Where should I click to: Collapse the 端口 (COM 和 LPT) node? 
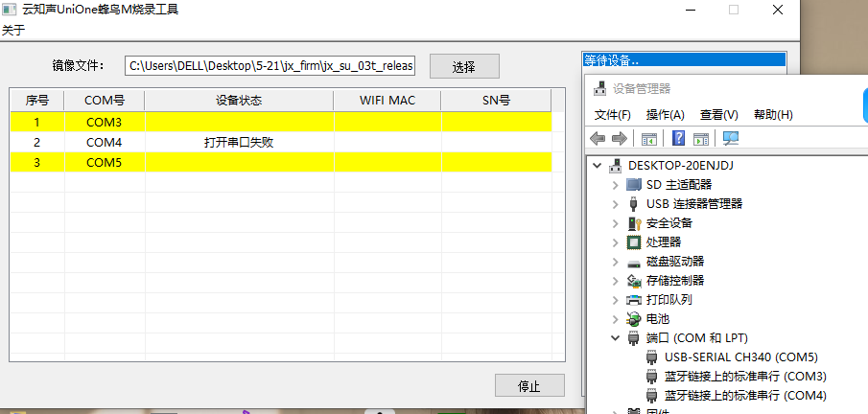[615, 338]
